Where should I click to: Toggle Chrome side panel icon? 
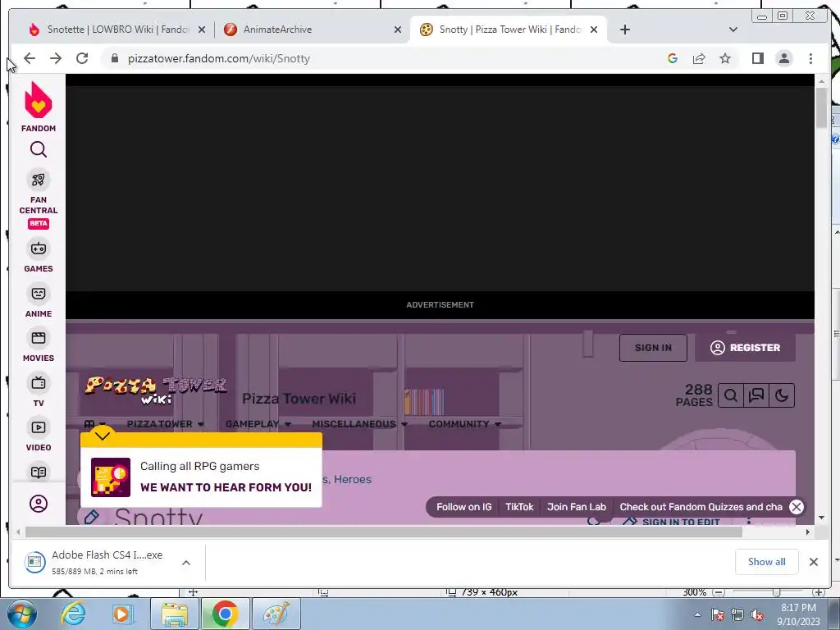(x=757, y=58)
